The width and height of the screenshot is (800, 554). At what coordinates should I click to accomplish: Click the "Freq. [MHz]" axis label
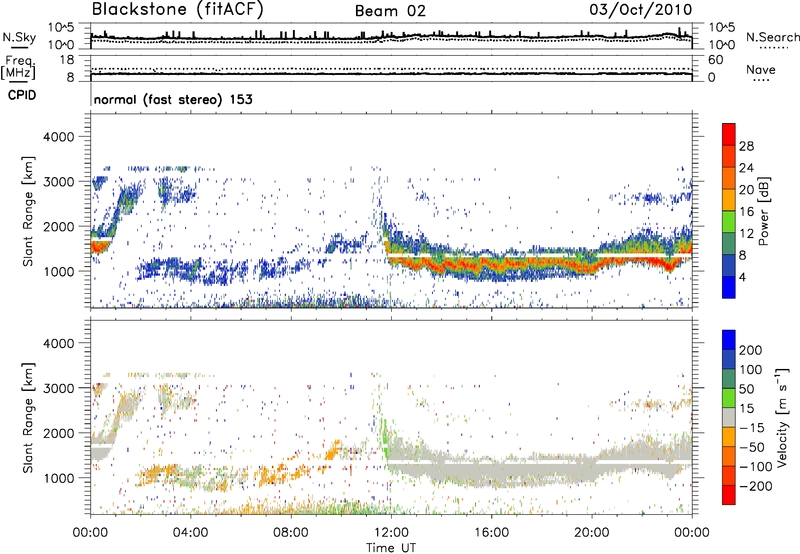pos(18,67)
